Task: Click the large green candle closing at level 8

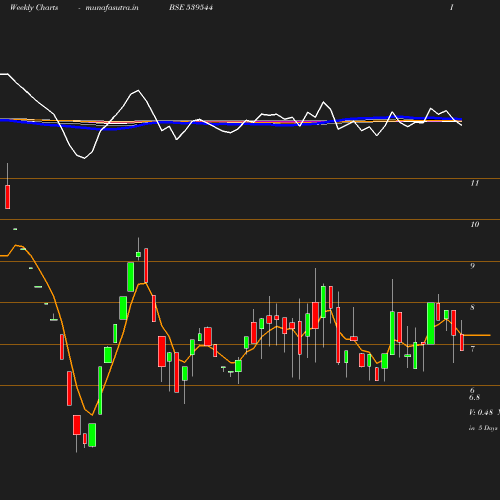Action: tap(431, 323)
